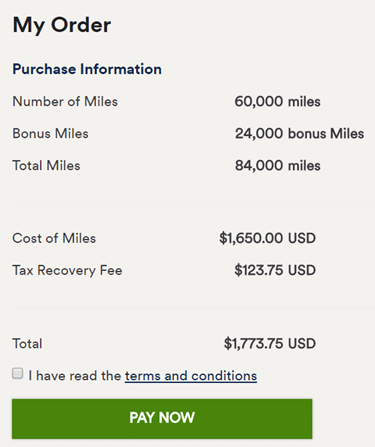Click the divider below Total Miles
Viewport: 375px width, 447px height.
pyautogui.click(x=193, y=202)
